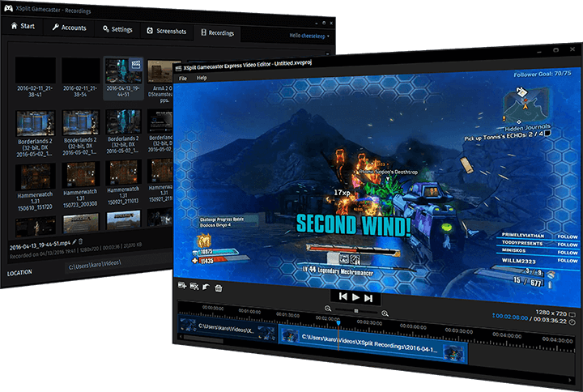Click the remove clip icon in the video editor

194,287
